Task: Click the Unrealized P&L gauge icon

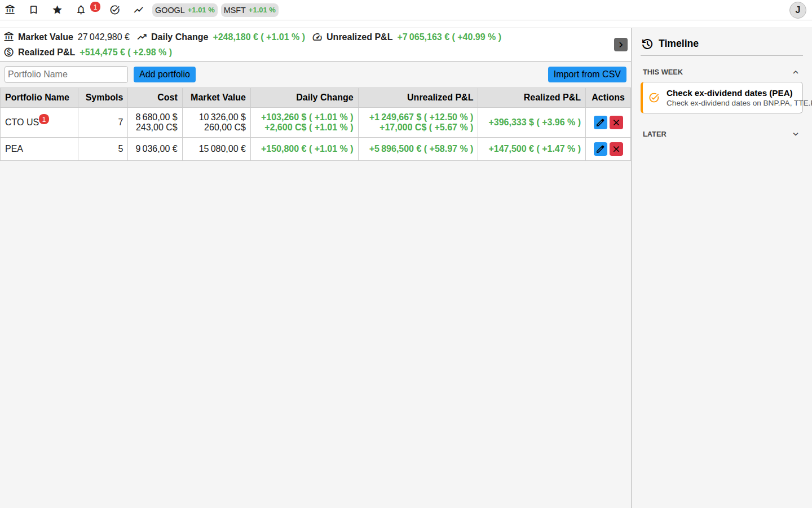Action: coord(317,37)
